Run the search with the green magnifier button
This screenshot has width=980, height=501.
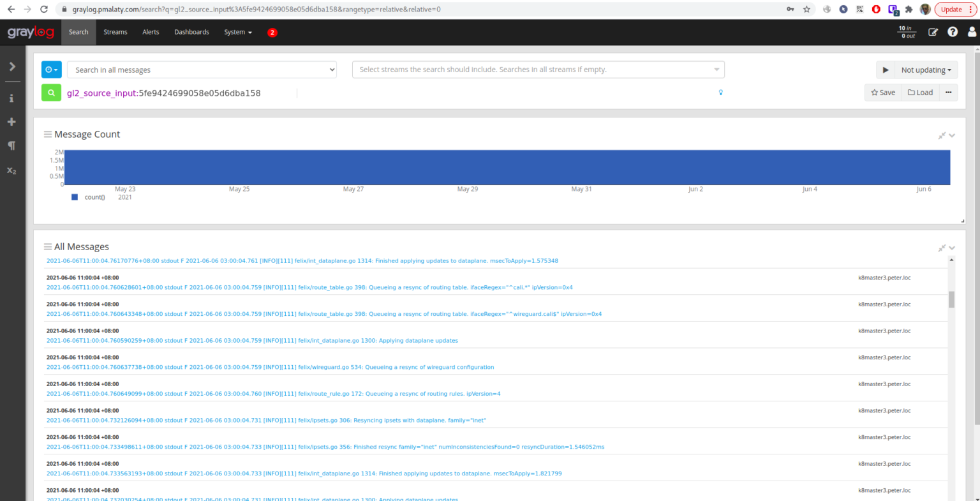pos(51,93)
